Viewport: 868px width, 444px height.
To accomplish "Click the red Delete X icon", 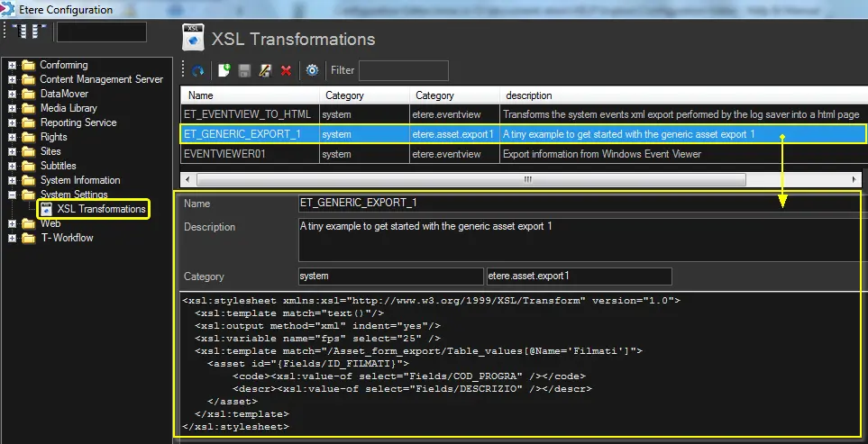I will tap(286, 70).
